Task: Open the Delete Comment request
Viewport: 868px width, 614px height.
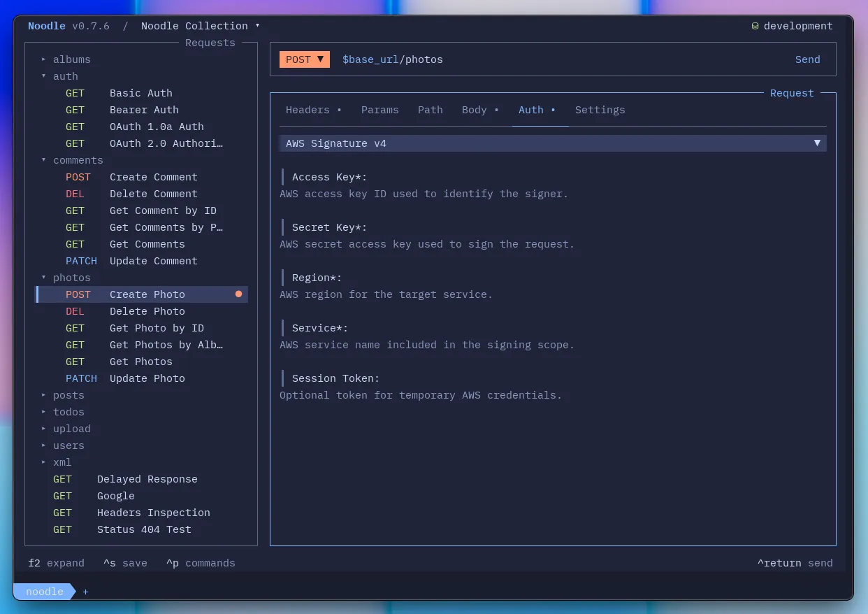Action: point(141,194)
